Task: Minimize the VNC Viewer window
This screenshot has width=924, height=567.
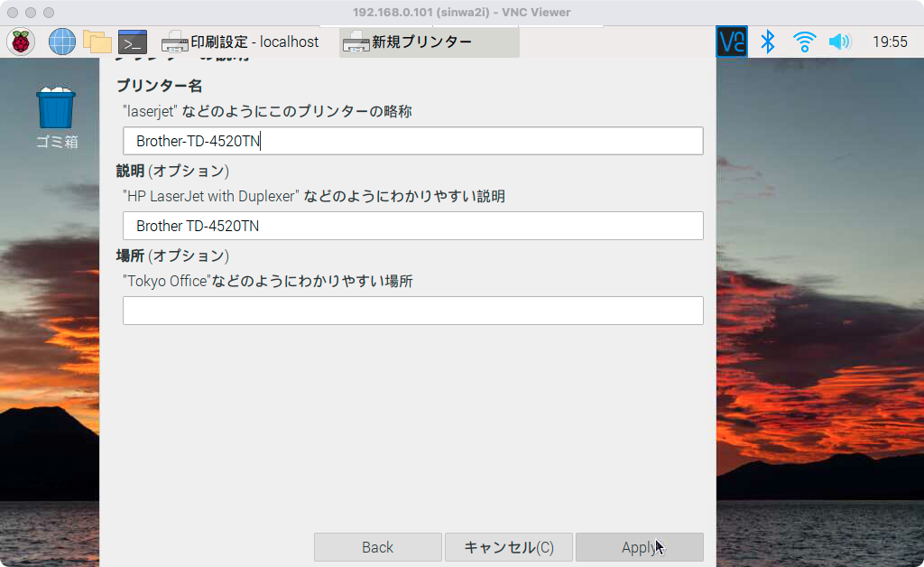Action: pyautogui.click(x=31, y=13)
